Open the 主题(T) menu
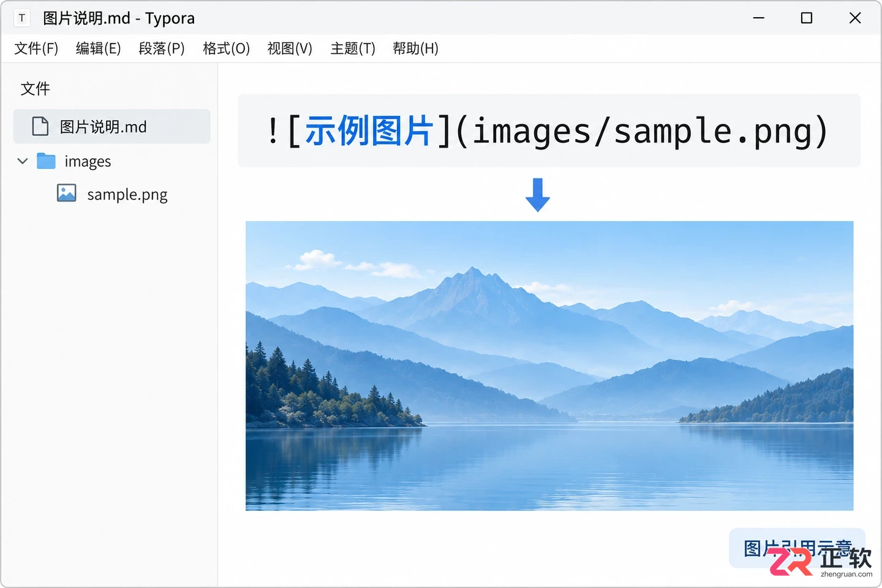Viewport: 882px width, 588px height. 353,48
